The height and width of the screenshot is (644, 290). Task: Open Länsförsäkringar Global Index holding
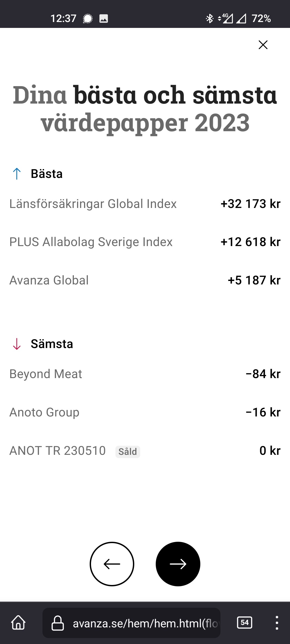pyautogui.click(x=93, y=204)
